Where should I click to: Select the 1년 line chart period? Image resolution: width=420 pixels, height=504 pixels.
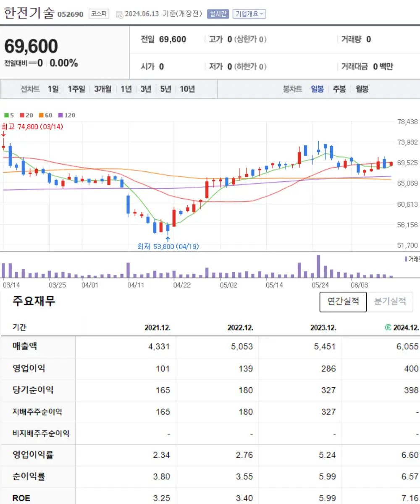126,89
